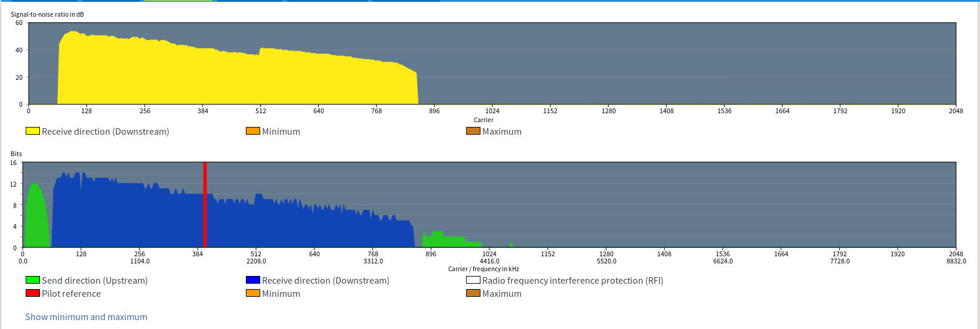Click the "Show minimum and maximum" link
This screenshot has height=329, width=980.
click(86, 317)
